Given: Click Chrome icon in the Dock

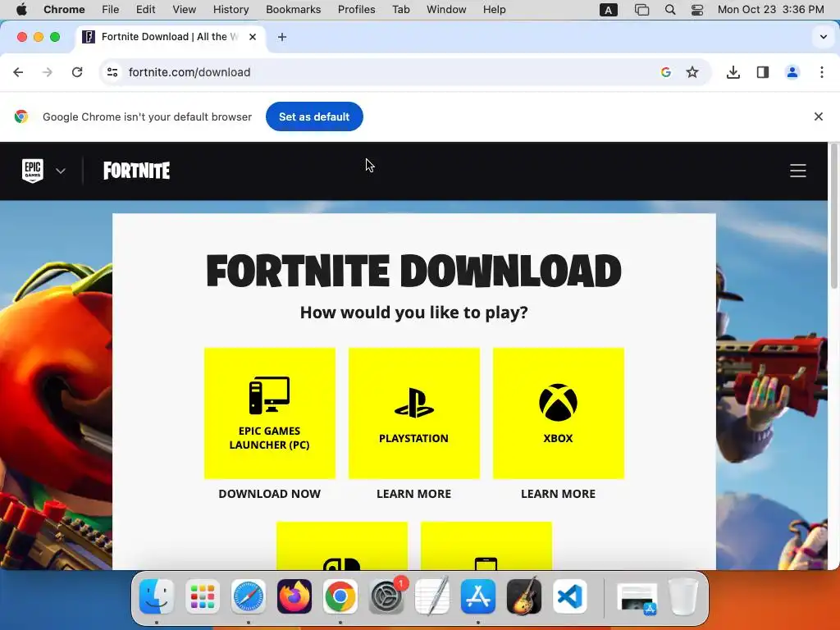Looking at the screenshot, I should (x=340, y=596).
